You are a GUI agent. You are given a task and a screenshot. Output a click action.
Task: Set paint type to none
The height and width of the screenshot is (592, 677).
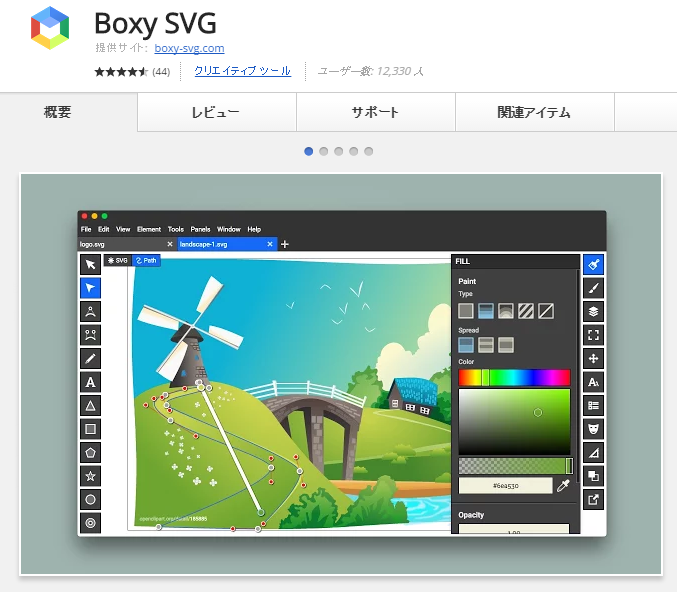point(546,311)
